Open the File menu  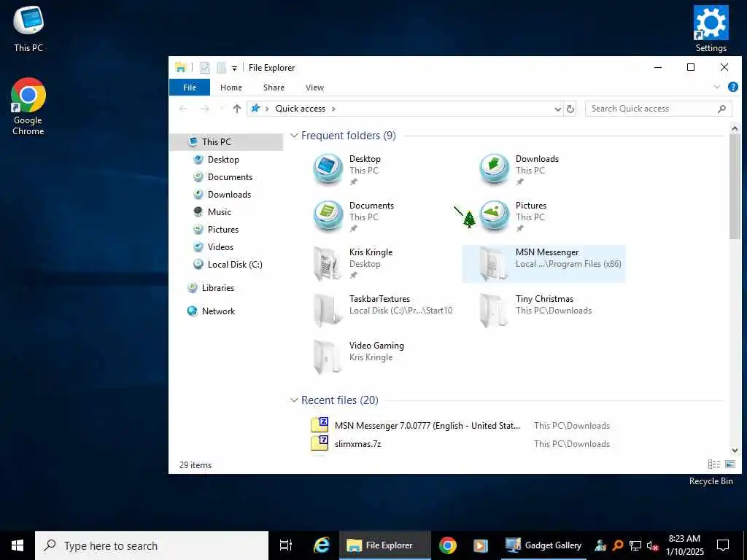190,87
